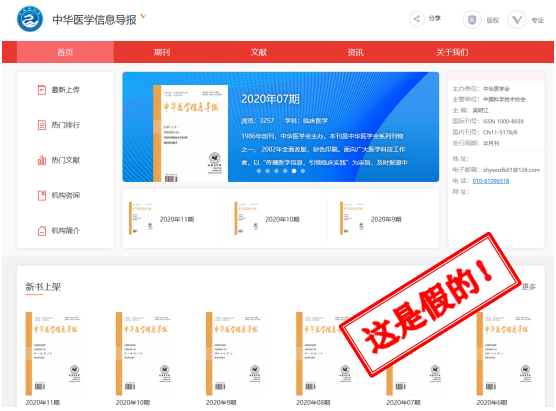Click the copyright shield icon

pyautogui.click(x=472, y=20)
